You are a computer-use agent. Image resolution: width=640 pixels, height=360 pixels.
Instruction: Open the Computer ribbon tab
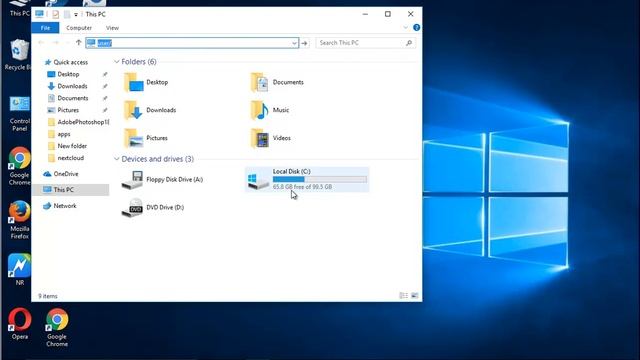pyautogui.click(x=79, y=28)
